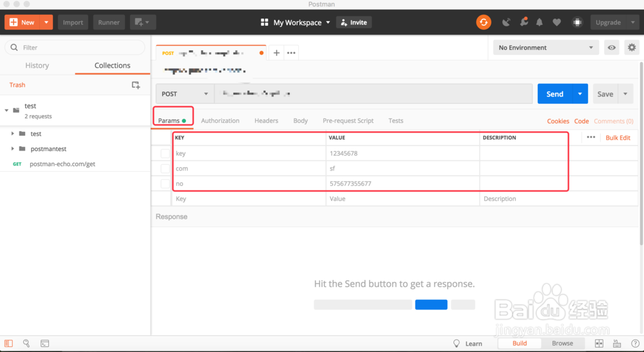This screenshot has height=352, width=644.
Task: Toggle the checkbox for the no row
Action: pos(165,184)
